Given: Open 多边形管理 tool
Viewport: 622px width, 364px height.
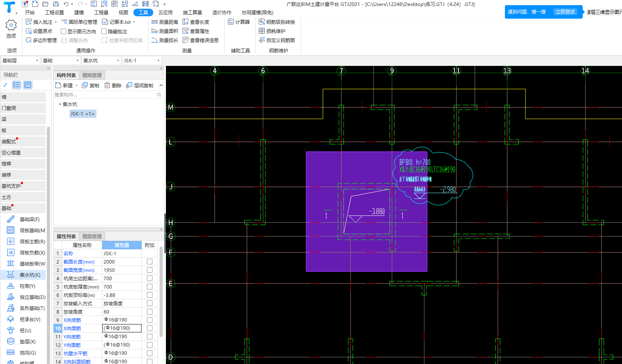Looking at the screenshot, I should click(41, 40).
